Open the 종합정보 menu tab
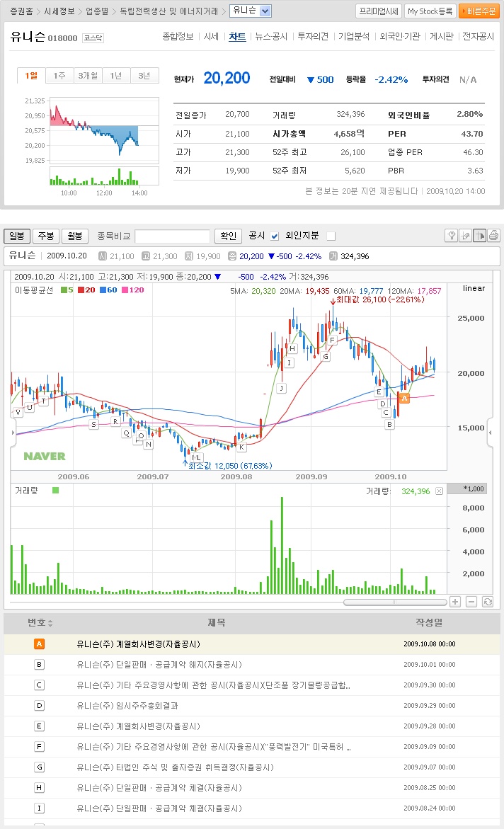 coord(178,37)
